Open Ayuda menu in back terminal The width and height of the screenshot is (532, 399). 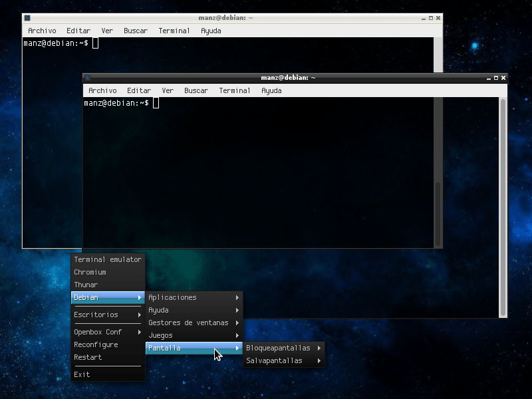click(x=211, y=31)
